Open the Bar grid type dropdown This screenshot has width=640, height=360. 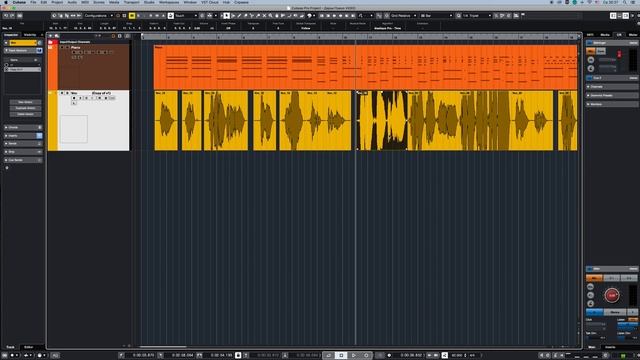pyautogui.click(x=436, y=16)
